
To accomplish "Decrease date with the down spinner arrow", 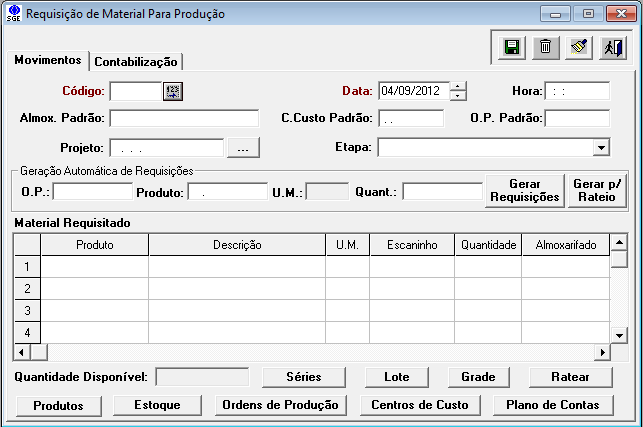I will pos(458,96).
